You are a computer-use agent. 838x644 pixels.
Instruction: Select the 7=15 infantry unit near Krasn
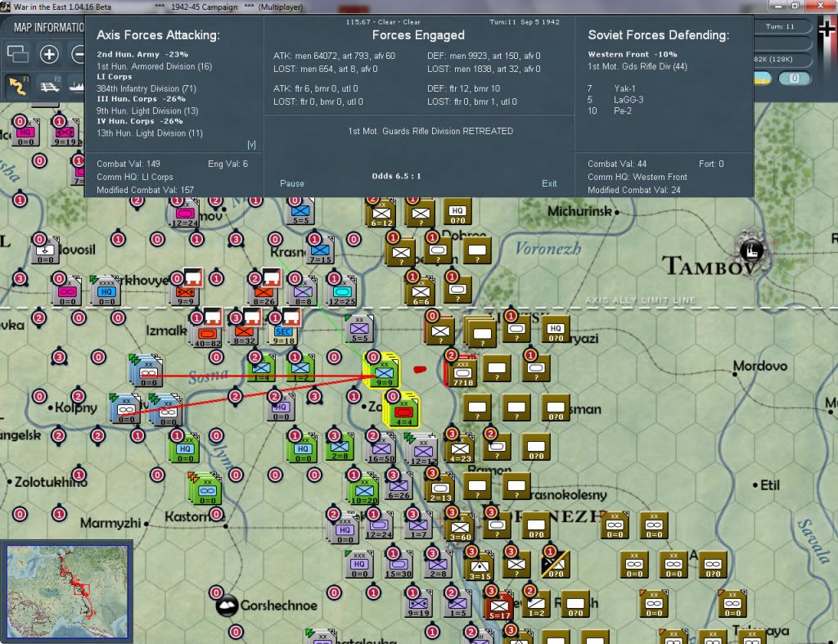[320, 250]
